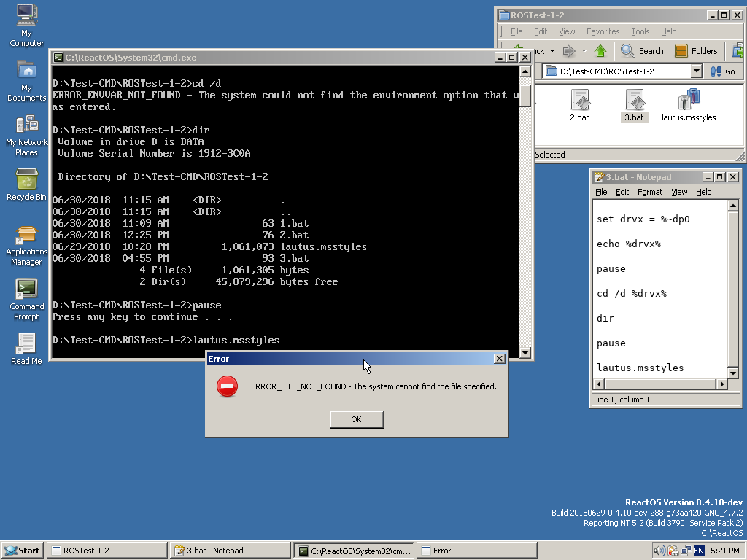The width and height of the screenshot is (747, 560).
Task: Open the Forward button history dropdown arrow
Action: [584, 51]
